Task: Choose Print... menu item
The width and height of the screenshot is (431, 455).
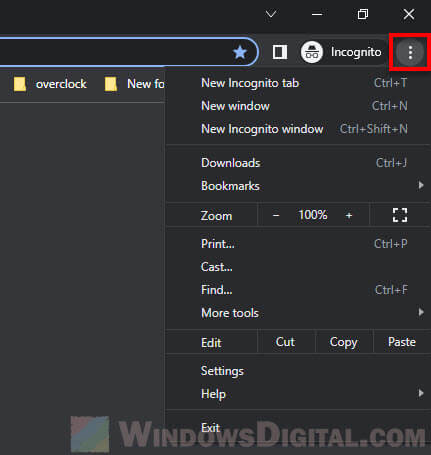Action: pyautogui.click(x=298, y=244)
